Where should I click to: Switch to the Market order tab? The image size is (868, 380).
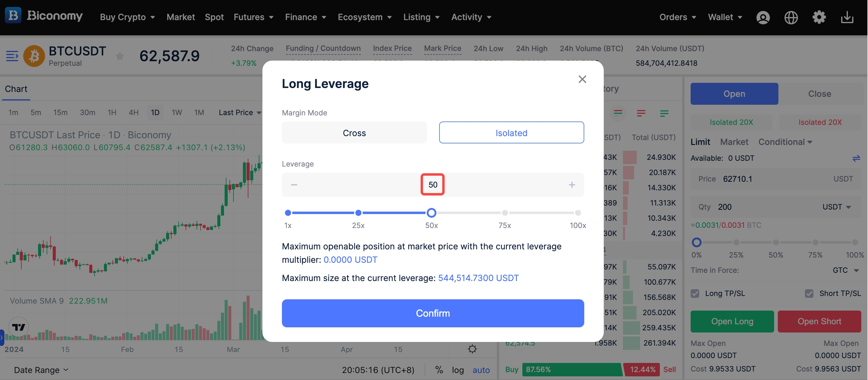tap(734, 142)
